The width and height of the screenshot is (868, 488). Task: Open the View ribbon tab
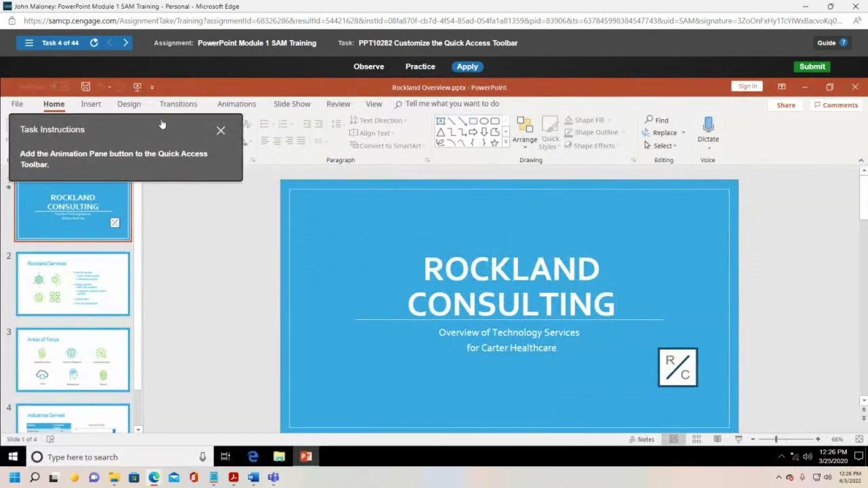tap(374, 104)
